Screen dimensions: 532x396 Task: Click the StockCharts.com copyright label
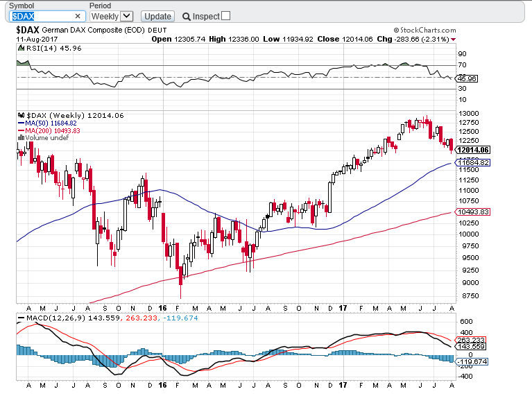424,30
